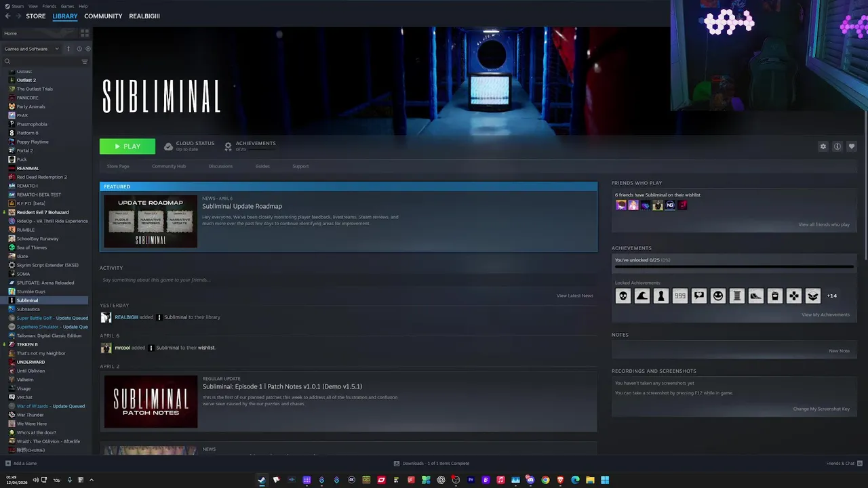
Task: Click the smiley face locked achievement
Action: 718,296
